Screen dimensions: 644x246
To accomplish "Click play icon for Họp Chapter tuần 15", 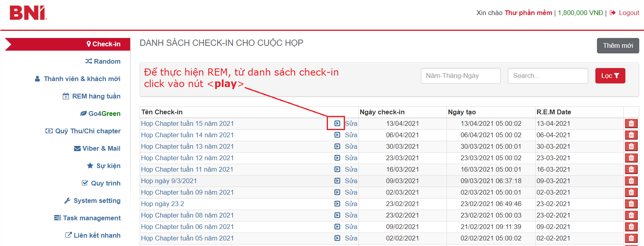I will coord(337,123).
